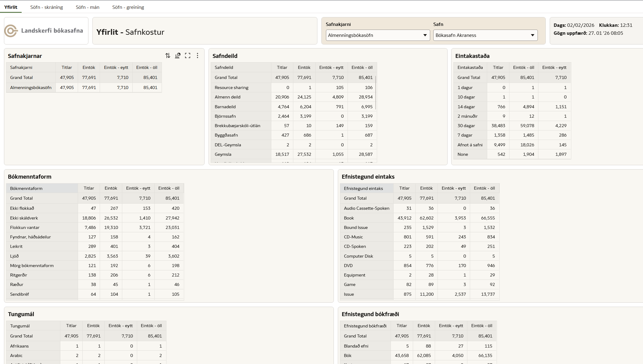Click Titlar column header in Safndeild table
This screenshot has height=364, width=643.
[282, 67]
